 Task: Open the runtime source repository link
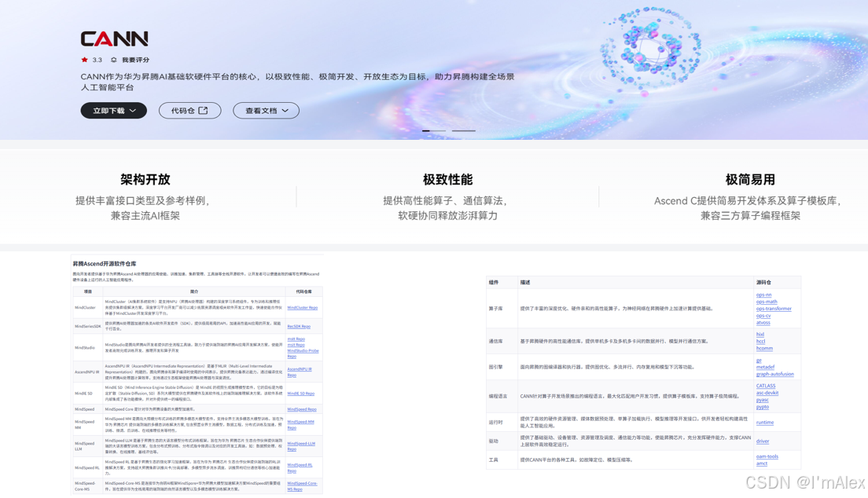pyautogui.click(x=763, y=422)
